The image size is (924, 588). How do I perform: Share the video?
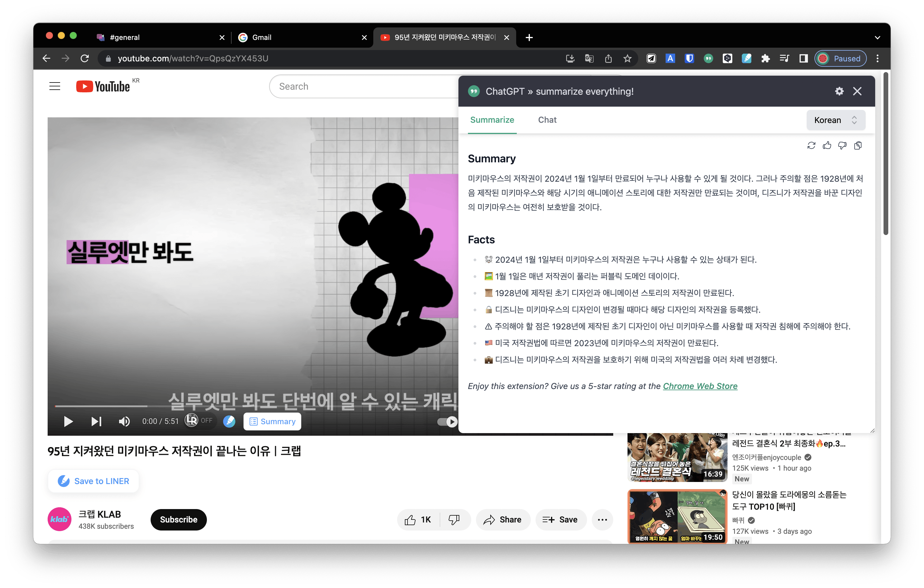[503, 519]
